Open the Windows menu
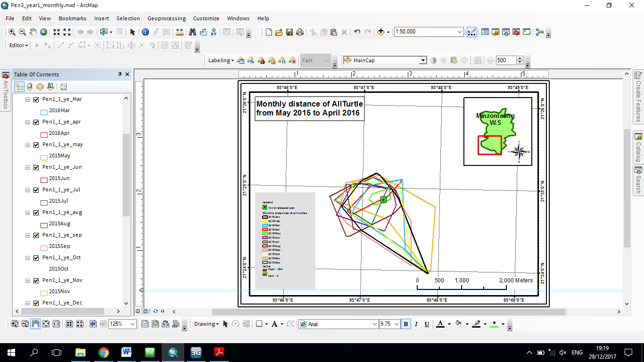Image resolution: width=644 pixels, height=362 pixels. coord(238,18)
